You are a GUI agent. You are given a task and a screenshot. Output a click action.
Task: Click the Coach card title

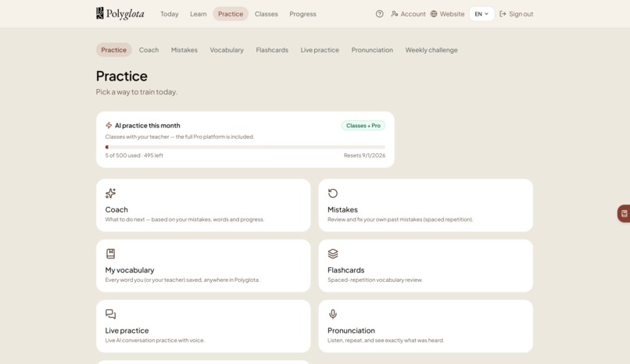tap(116, 209)
